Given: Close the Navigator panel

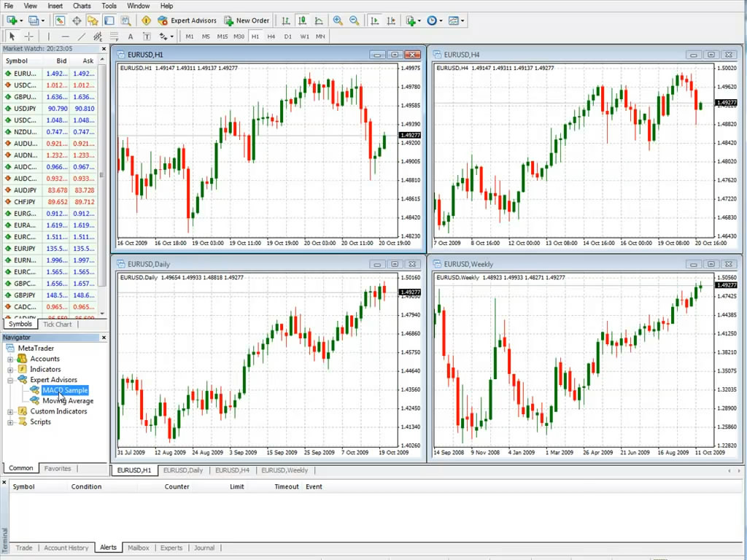Looking at the screenshot, I should (104, 338).
